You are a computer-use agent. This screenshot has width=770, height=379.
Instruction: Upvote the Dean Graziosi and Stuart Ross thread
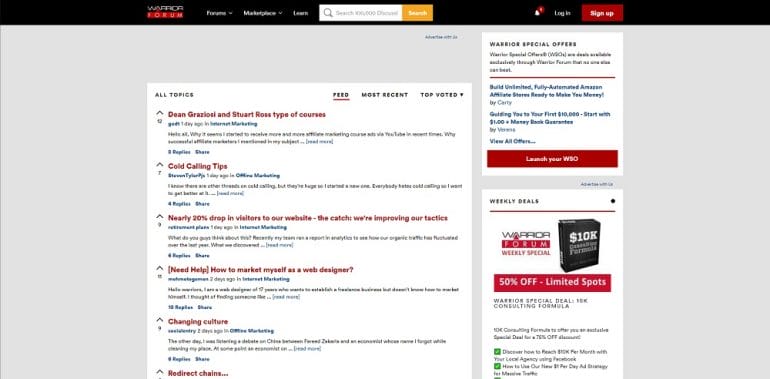click(x=160, y=113)
